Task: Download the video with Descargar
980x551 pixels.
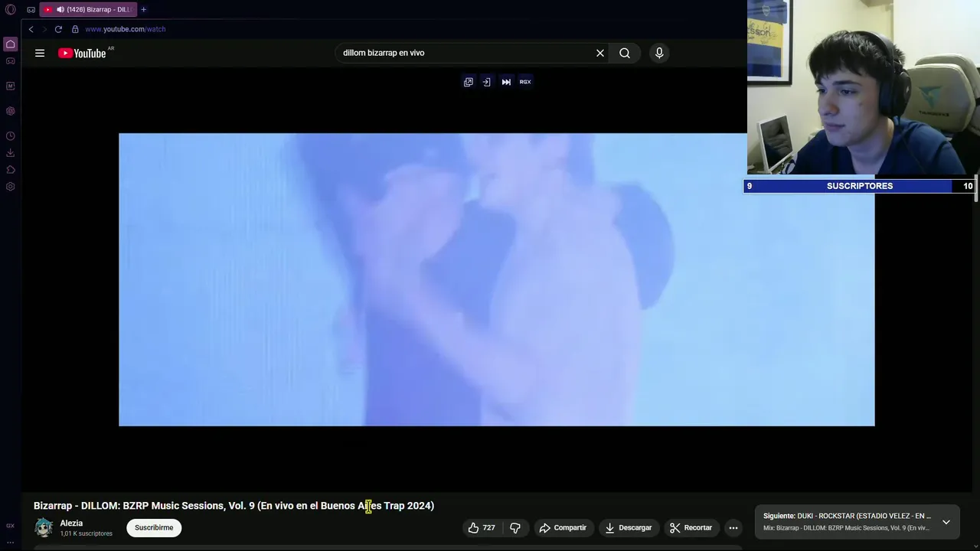Action: coord(628,527)
